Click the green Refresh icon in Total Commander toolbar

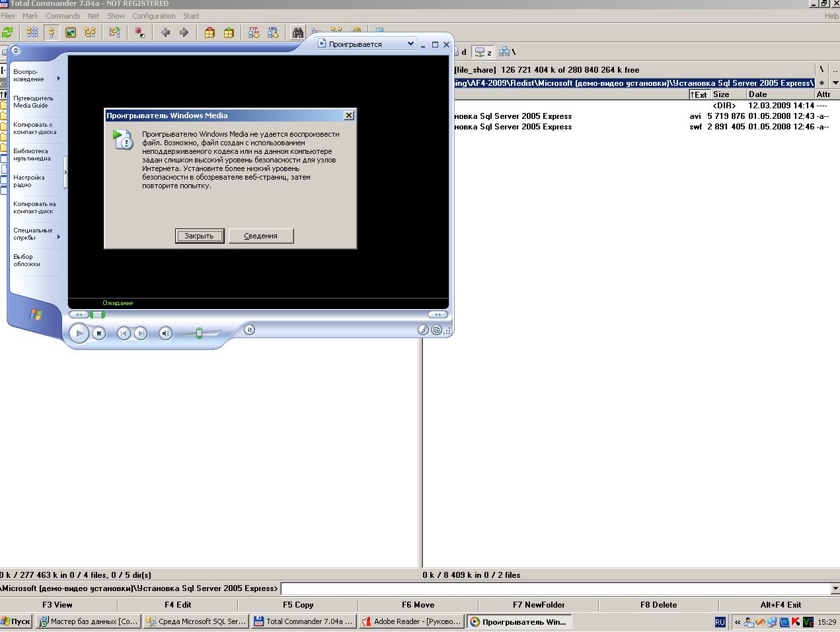8,32
